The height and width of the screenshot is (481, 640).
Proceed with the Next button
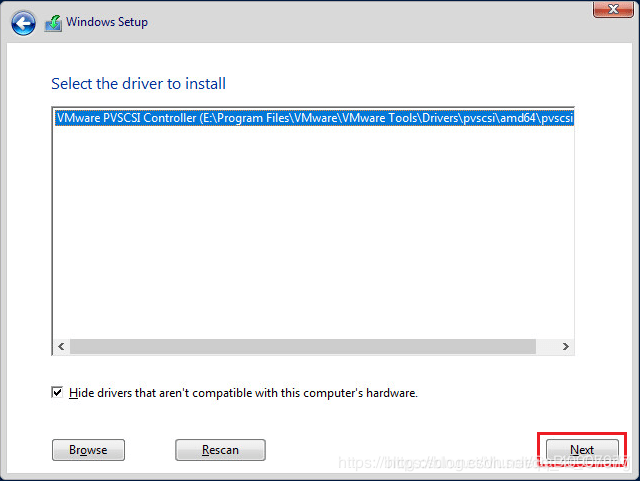(x=582, y=450)
